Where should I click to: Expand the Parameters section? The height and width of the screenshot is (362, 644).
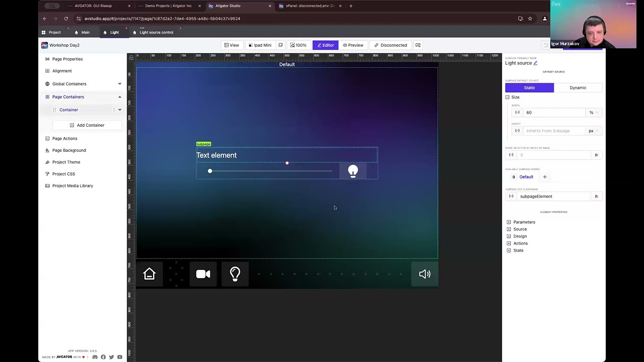[509, 222]
